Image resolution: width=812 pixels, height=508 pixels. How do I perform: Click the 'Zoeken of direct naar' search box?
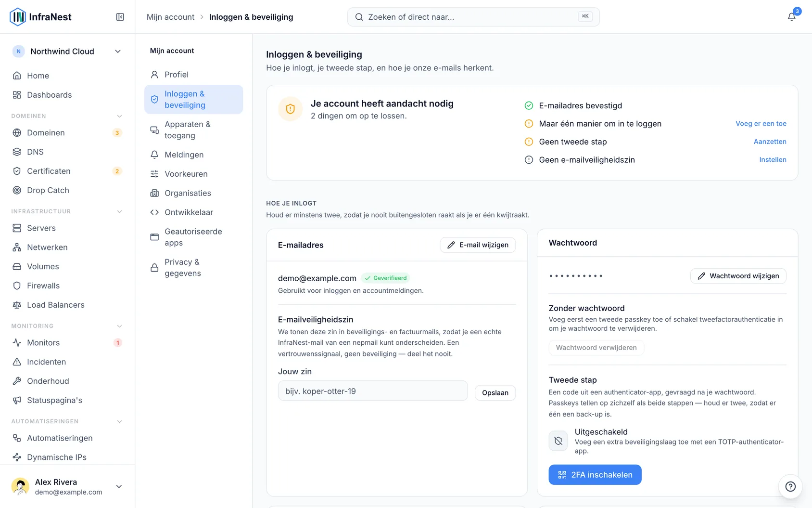pos(473,17)
